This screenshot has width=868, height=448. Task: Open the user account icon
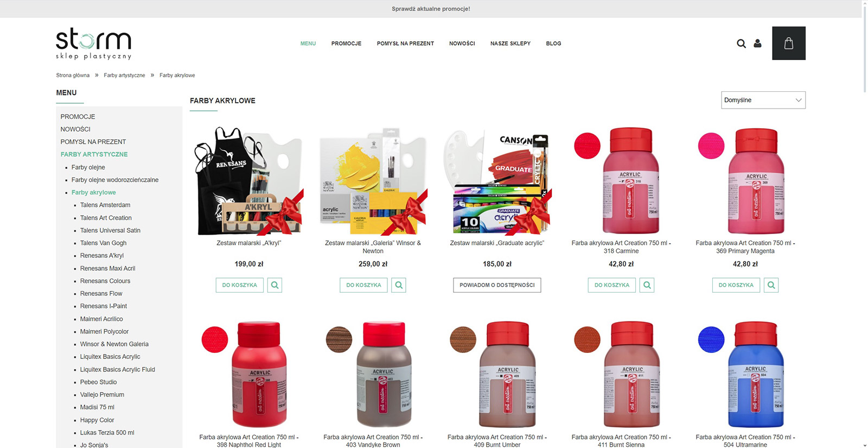tap(757, 43)
